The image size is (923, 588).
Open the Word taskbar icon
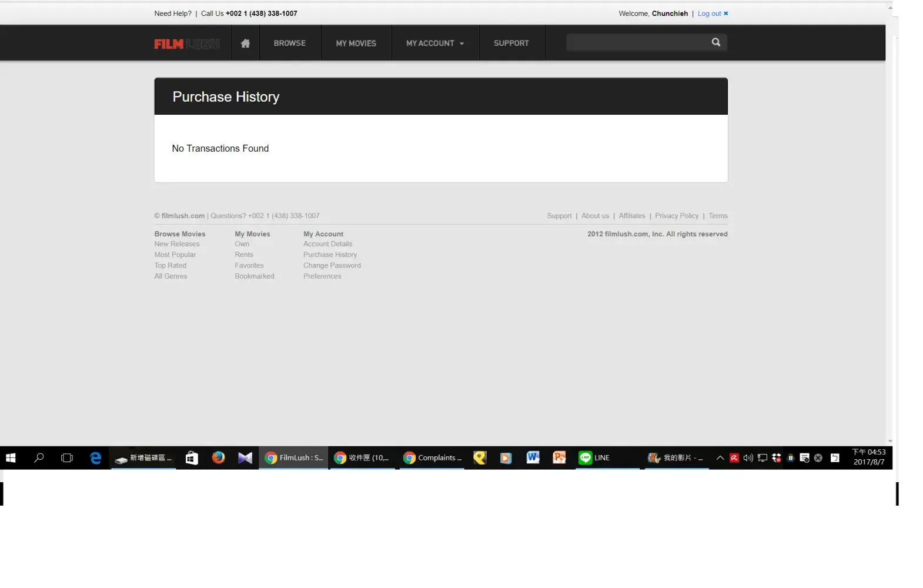point(533,457)
